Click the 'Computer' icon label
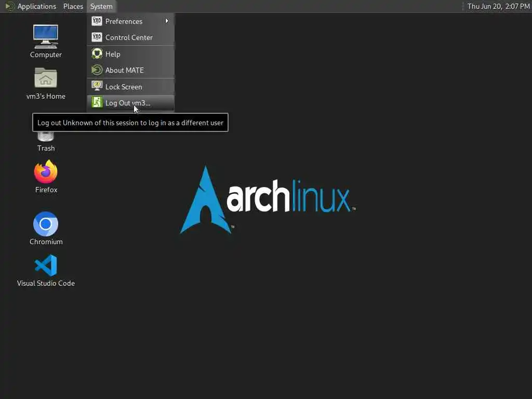 46,55
